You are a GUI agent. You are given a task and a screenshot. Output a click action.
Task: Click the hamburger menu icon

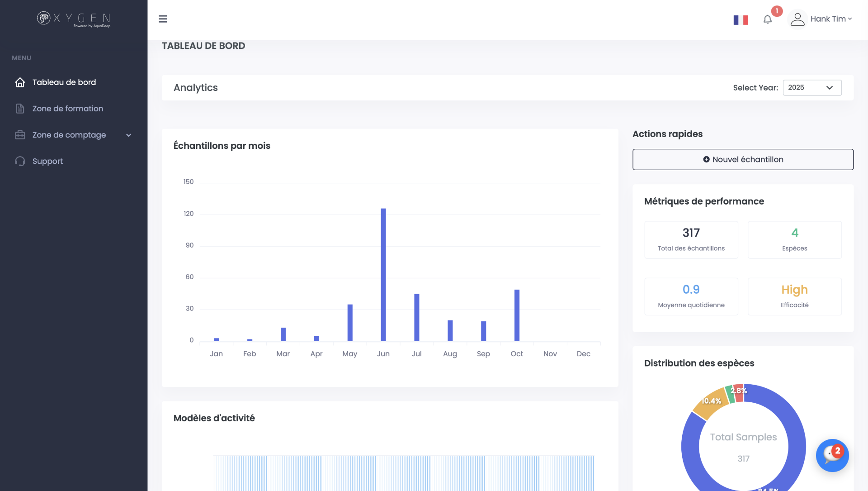click(x=163, y=19)
